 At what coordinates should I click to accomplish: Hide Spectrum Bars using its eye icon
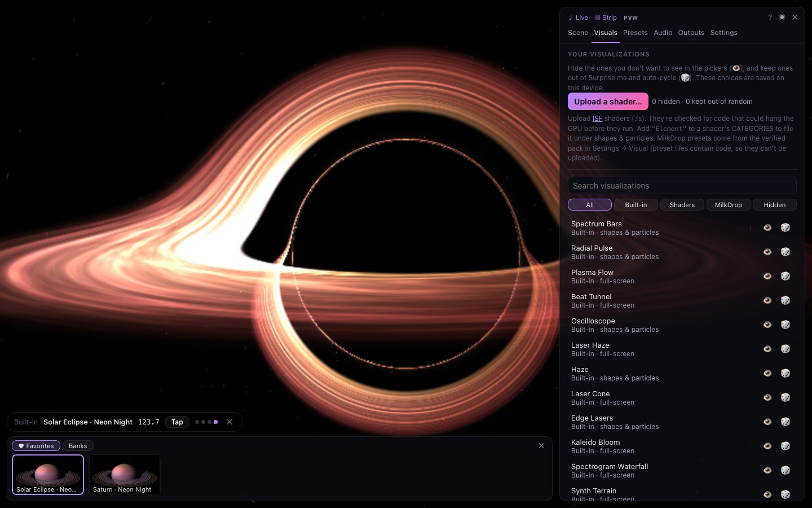[767, 227]
